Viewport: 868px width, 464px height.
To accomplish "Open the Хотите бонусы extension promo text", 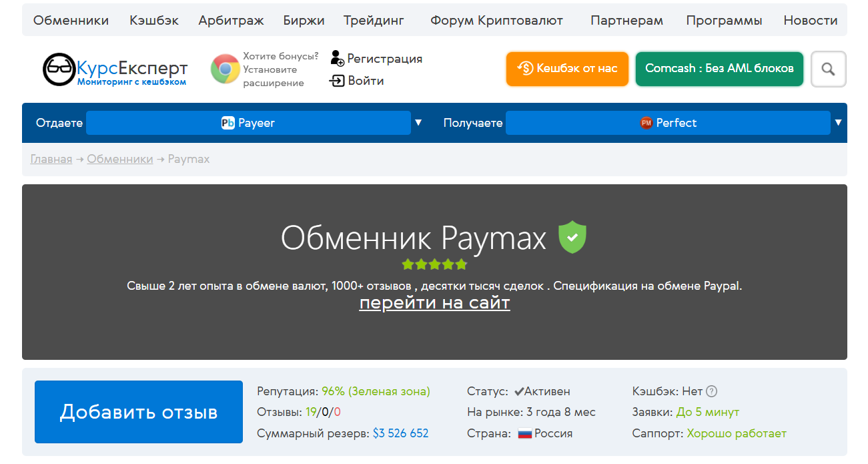I will click(x=280, y=69).
